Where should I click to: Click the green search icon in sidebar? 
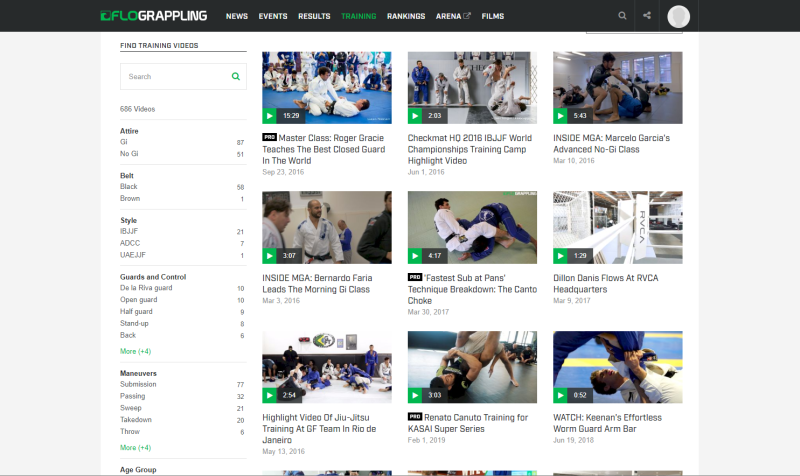pos(236,77)
